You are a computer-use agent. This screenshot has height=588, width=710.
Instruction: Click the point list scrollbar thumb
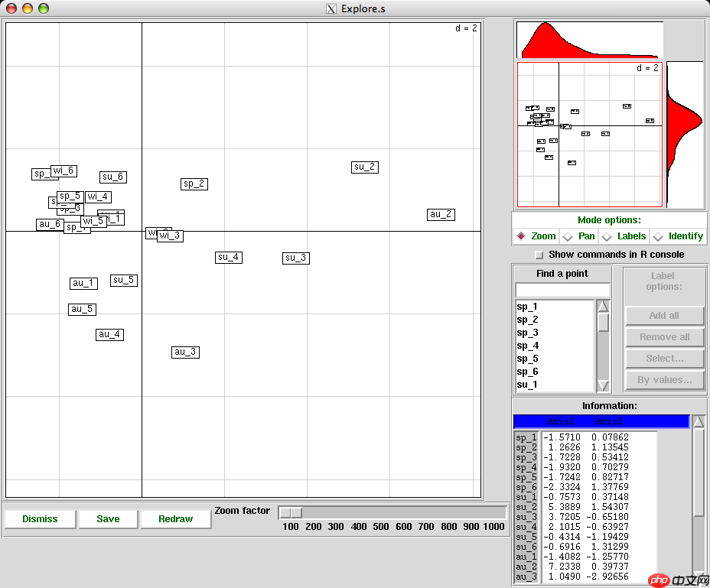coord(603,322)
